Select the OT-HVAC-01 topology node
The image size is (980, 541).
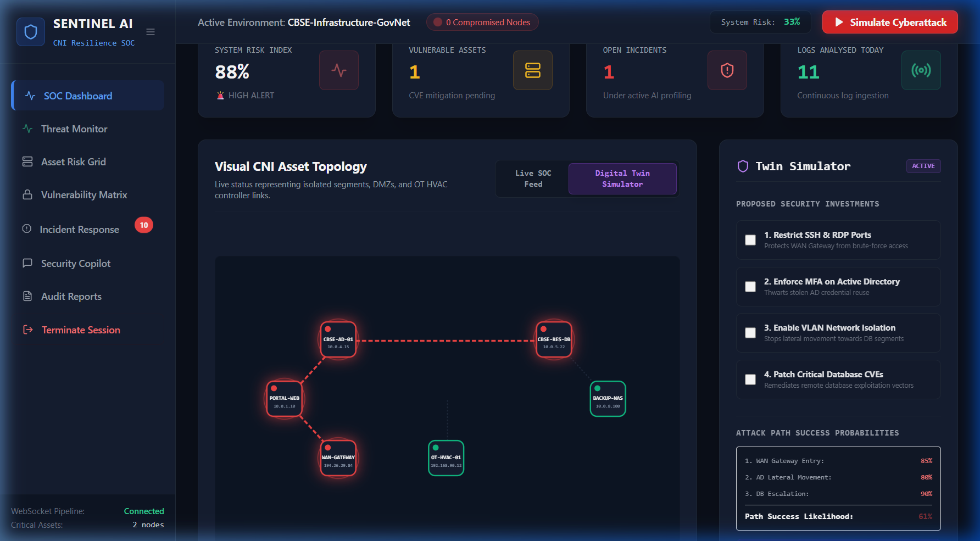click(x=446, y=458)
